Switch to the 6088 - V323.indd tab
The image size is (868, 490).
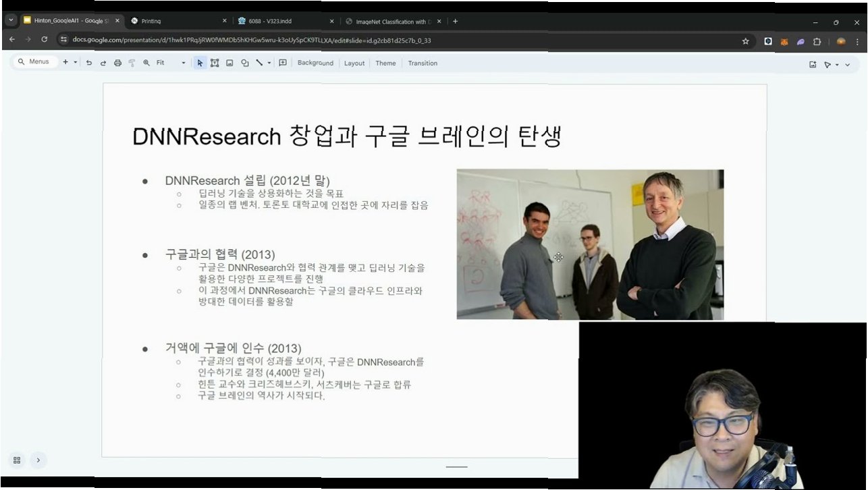click(x=286, y=21)
